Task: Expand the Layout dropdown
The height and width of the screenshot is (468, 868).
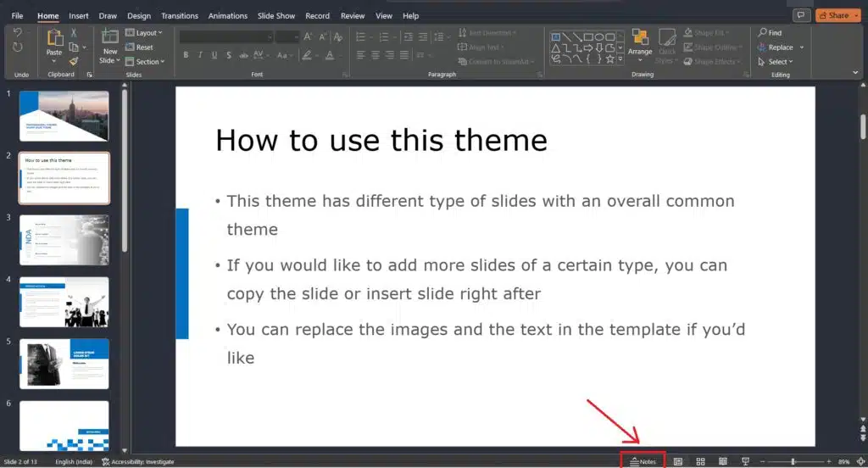Action: coord(144,33)
